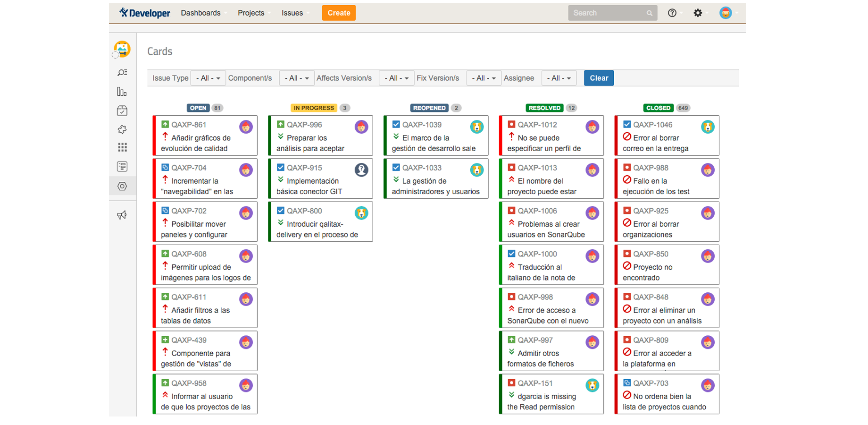
Task: Click the OPEN status column label
Action: point(198,108)
